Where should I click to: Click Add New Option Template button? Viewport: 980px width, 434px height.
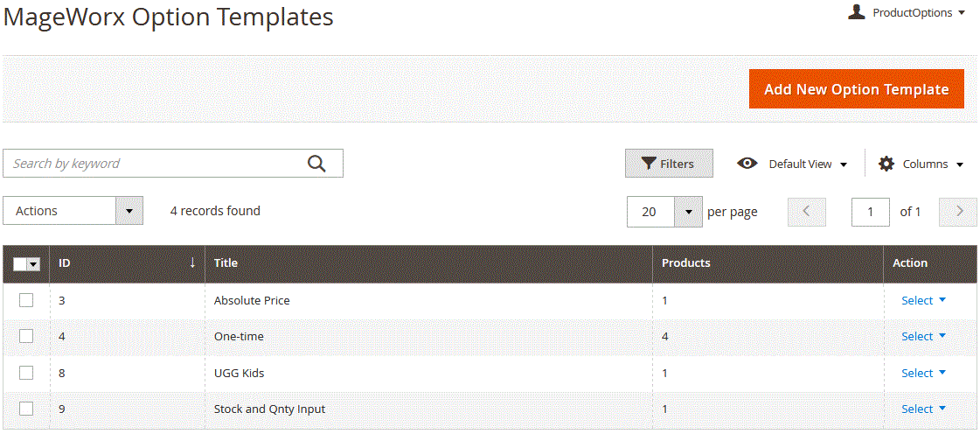click(x=857, y=88)
